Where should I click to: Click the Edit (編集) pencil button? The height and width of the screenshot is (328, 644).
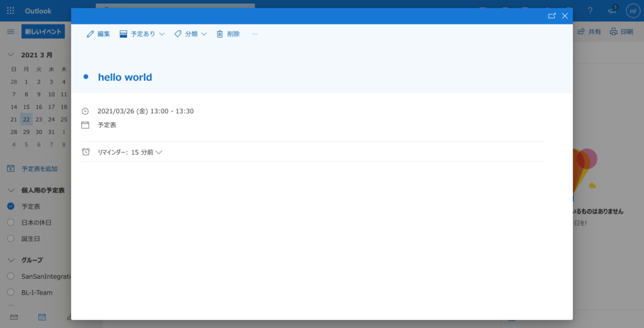98,34
